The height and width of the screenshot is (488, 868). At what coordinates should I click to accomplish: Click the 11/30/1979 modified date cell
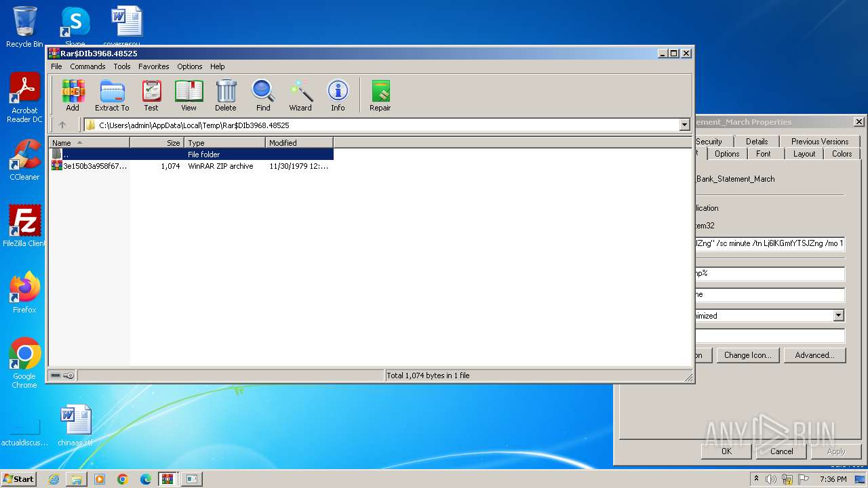[298, 166]
